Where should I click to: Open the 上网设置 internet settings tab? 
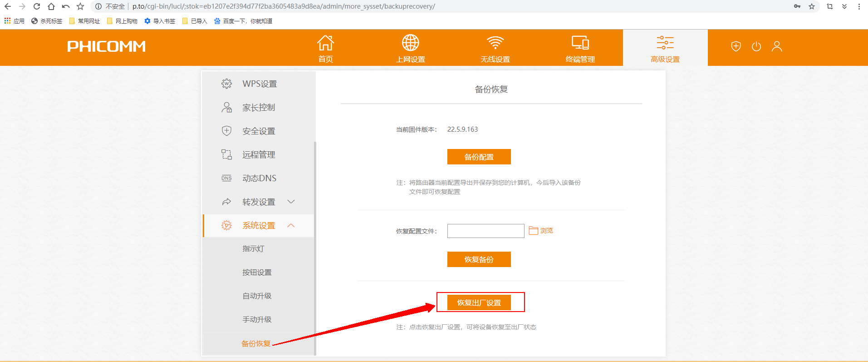point(410,49)
